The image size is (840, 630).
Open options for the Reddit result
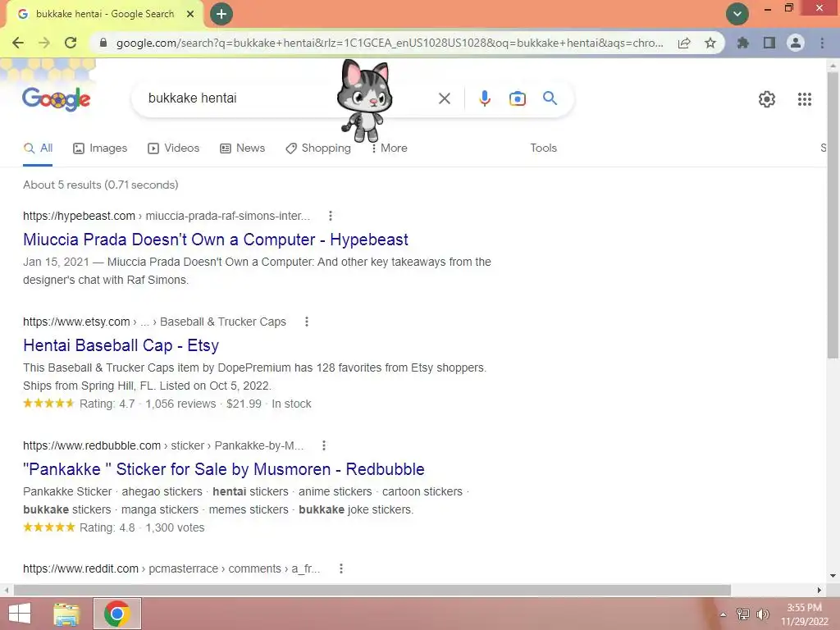[340, 568]
